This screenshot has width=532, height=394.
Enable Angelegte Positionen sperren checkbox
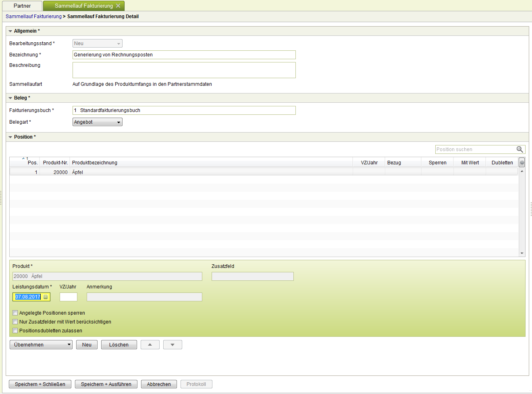coord(15,313)
